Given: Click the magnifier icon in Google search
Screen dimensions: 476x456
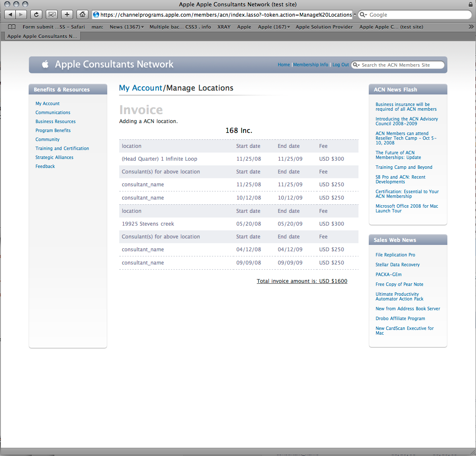Looking at the screenshot, I should pos(363,15).
